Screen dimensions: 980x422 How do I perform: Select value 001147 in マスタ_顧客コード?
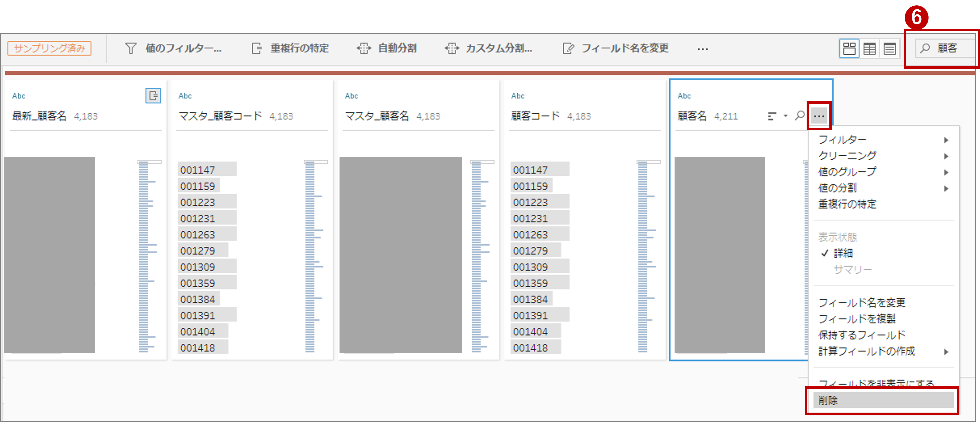coord(207,170)
